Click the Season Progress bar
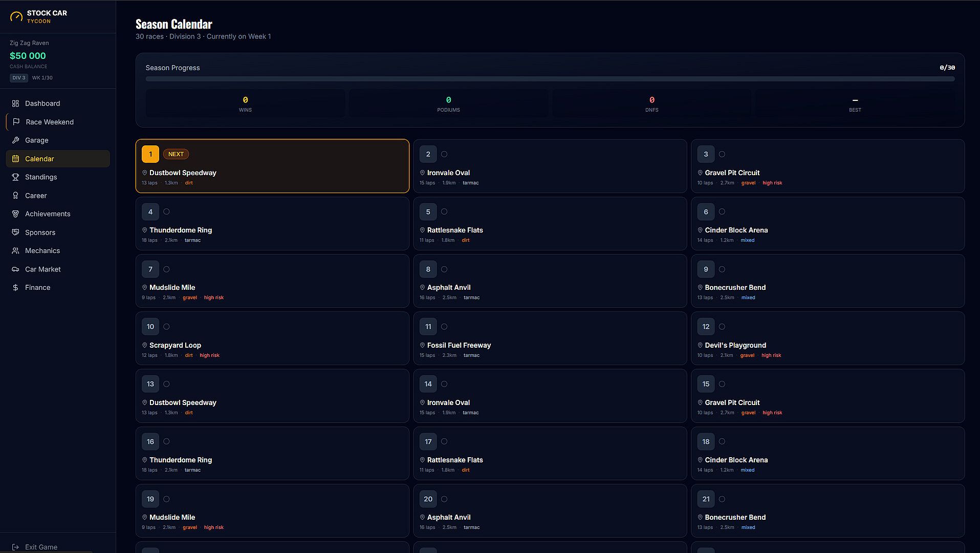Viewport: 980px width, 553px height. pos(550,79)
